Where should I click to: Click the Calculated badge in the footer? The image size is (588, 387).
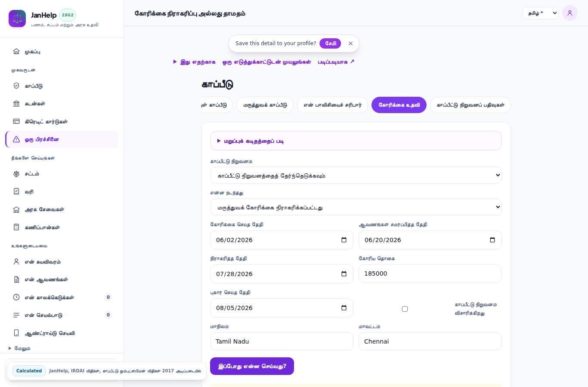(29, 371)
